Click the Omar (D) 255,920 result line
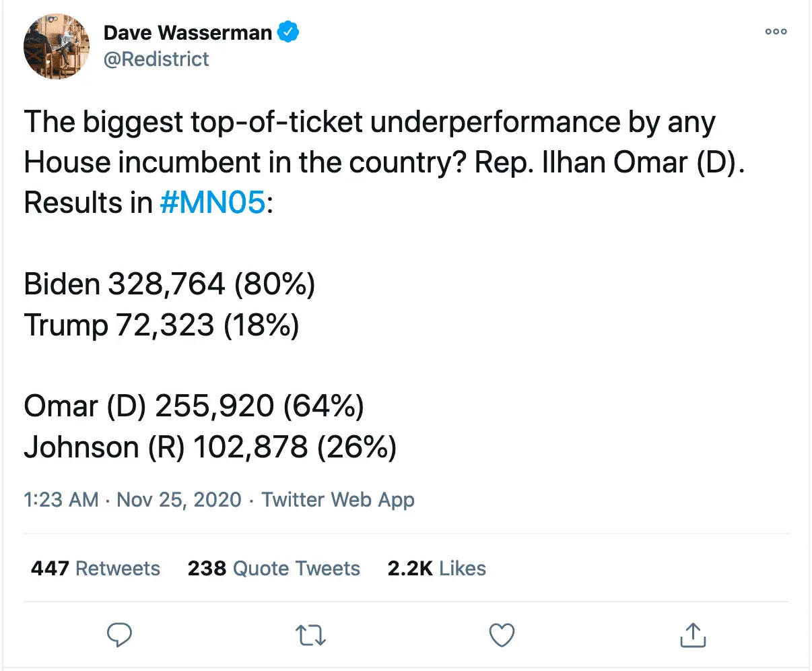This screenshot has width=812, height=671. [194, 406]
